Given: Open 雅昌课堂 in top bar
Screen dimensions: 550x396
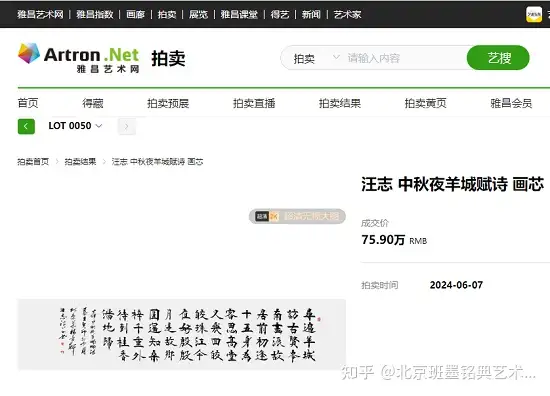Looking at the screenshot, I should [239, 14].
